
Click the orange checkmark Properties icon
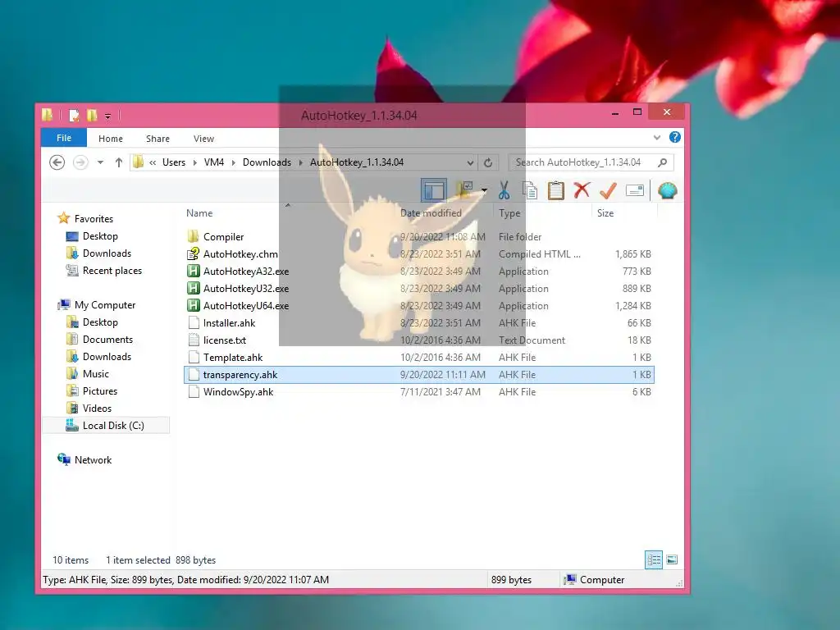tap(608, 190)
